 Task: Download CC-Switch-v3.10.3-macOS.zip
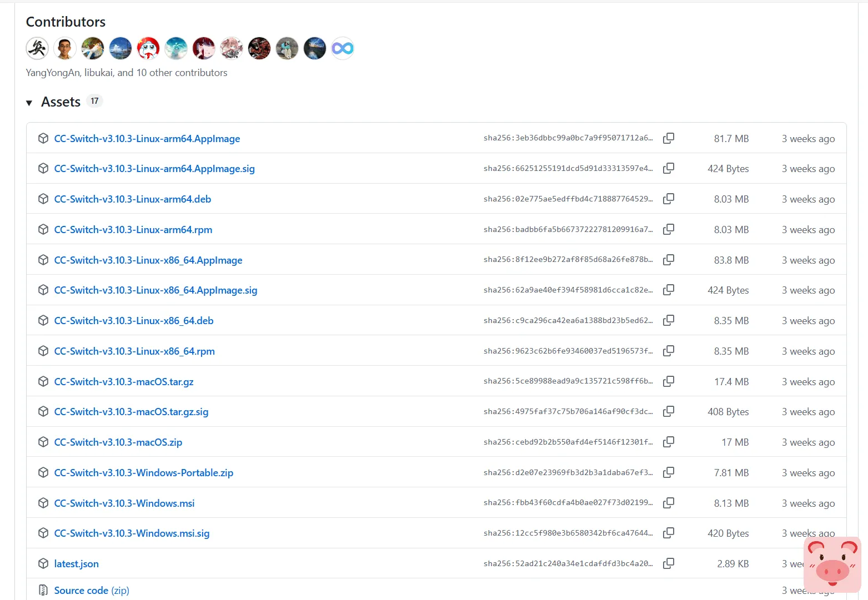click(x=118, y=442)
